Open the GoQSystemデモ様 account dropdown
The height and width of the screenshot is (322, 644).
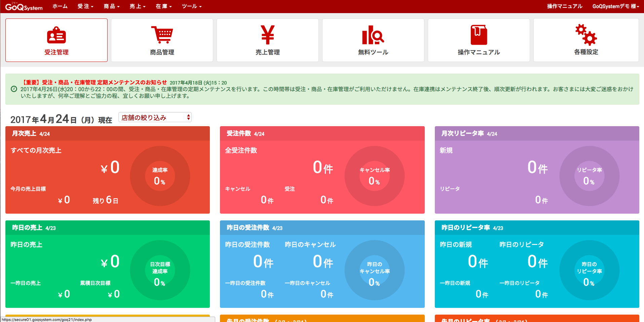[x=616, y=6]
